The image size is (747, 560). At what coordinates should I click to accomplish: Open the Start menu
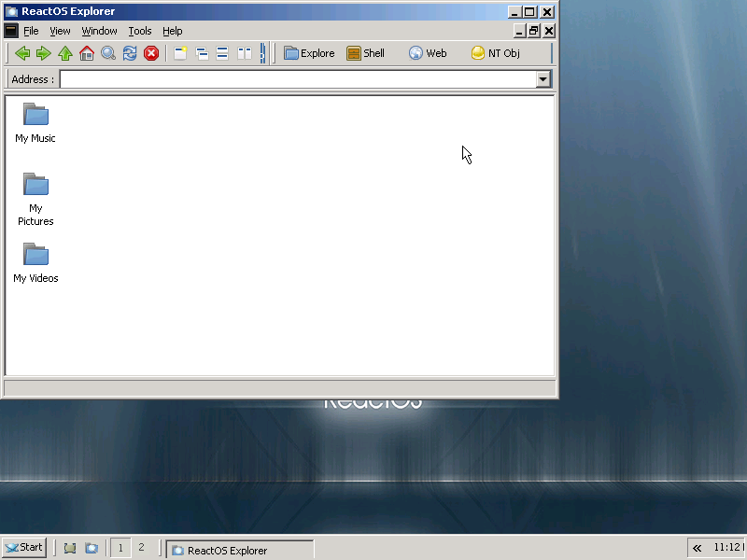click(24, 548)
